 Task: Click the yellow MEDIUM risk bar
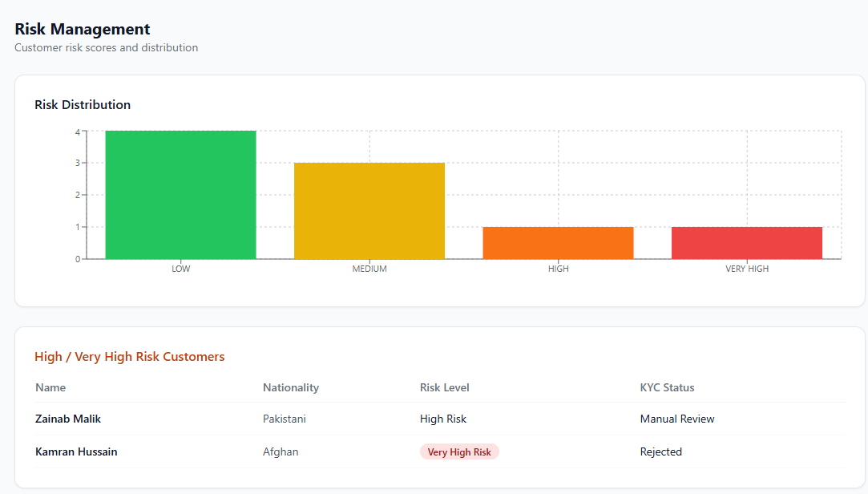tap(369, 211)
